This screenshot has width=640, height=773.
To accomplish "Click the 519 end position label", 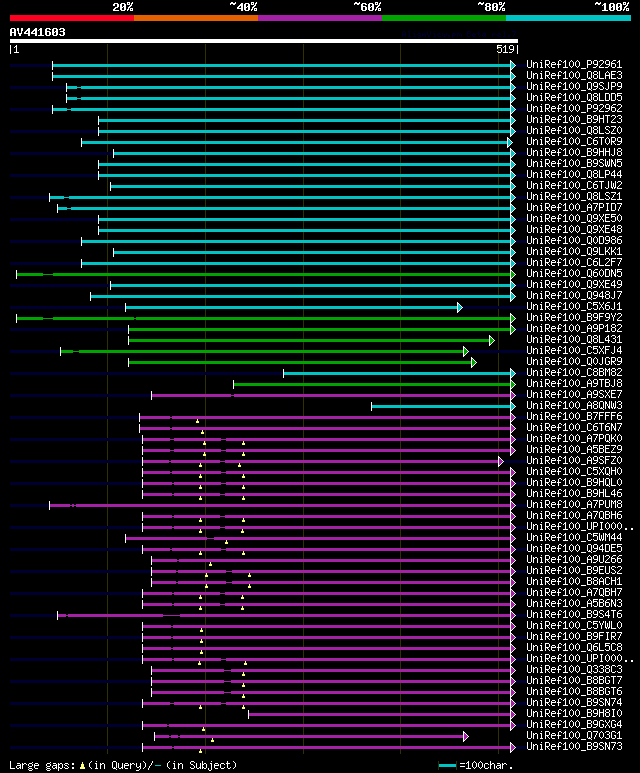I will [505, 49].
